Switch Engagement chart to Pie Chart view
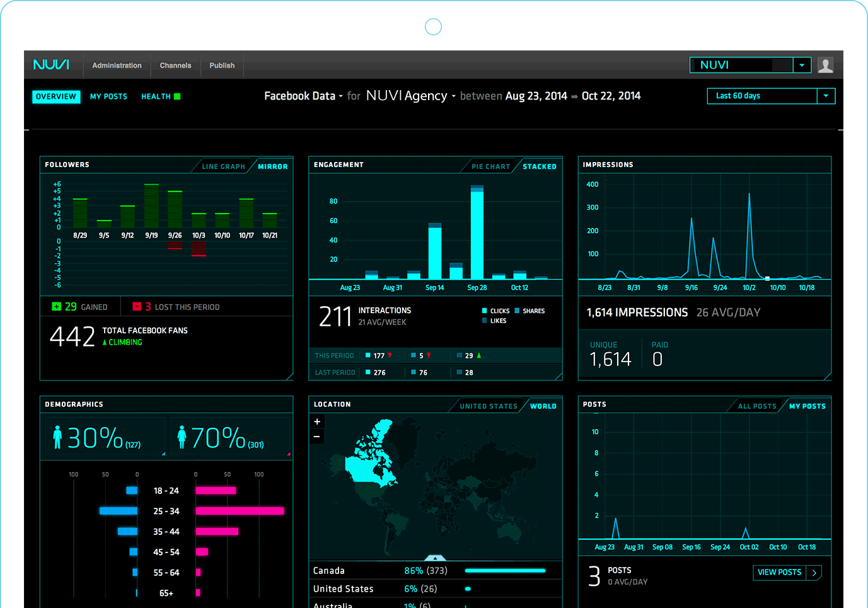Screen dimensions: 868x608 [x=490, y=166]
